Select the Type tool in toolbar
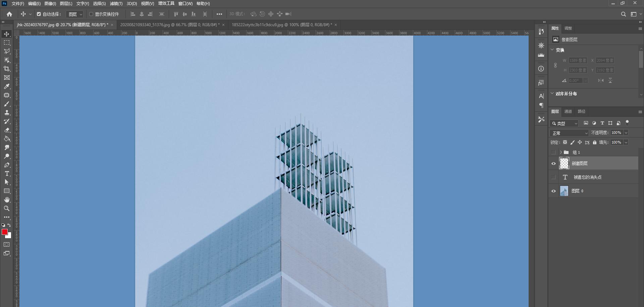Screen dimensions: 644x307 pos(7,173)
